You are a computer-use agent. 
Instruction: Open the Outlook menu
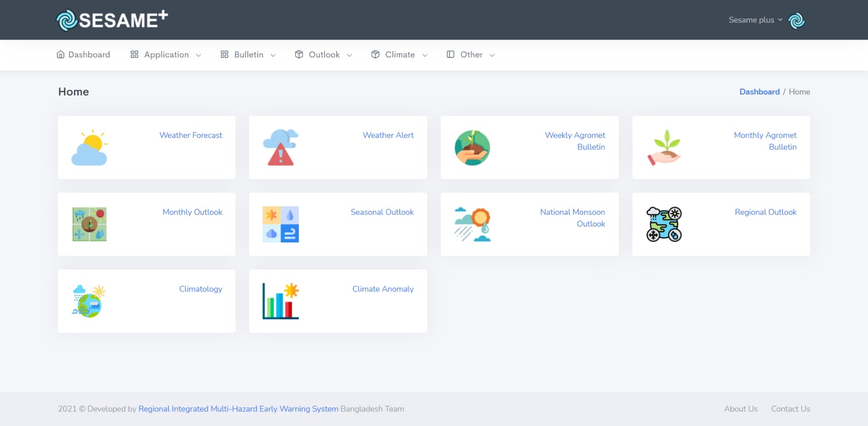tap(323, 54)
